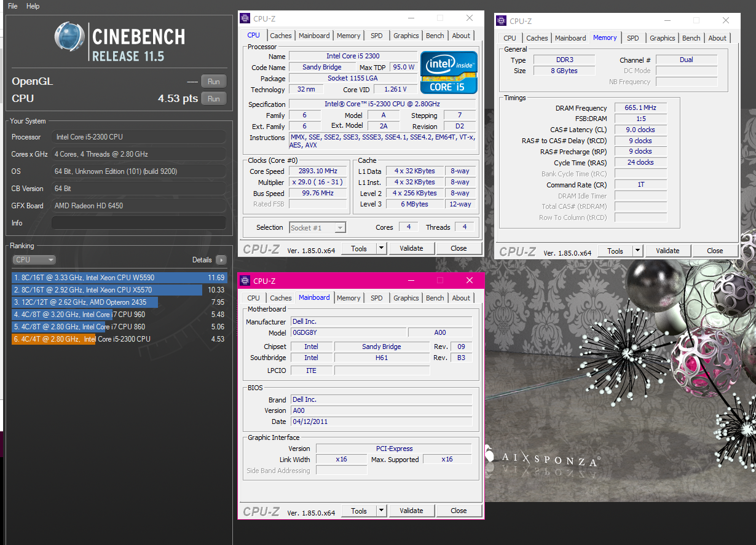Image resolution: width=756 pixels, height=545 pixels.
Task: Click the Processor field in Your System
Action: 138,137
